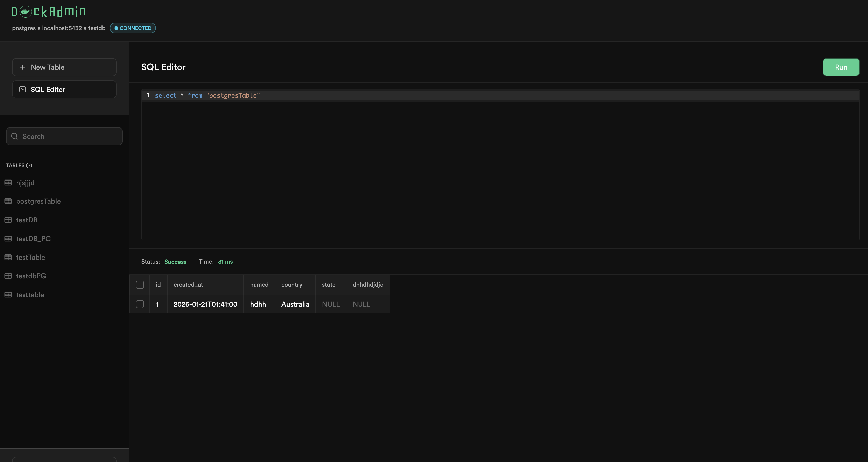Open the testDB table
Viewport: 868px width, 462px height.
(26, 220)
